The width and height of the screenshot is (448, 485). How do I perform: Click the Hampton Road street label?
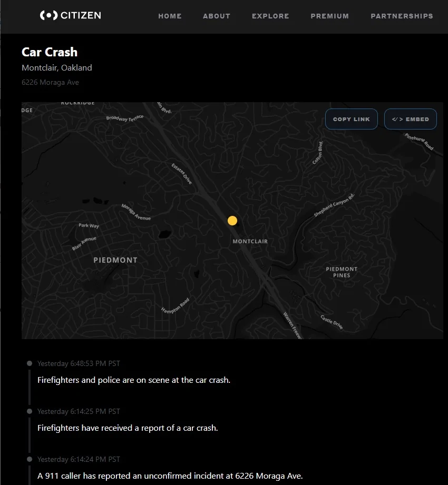point(175,306)
